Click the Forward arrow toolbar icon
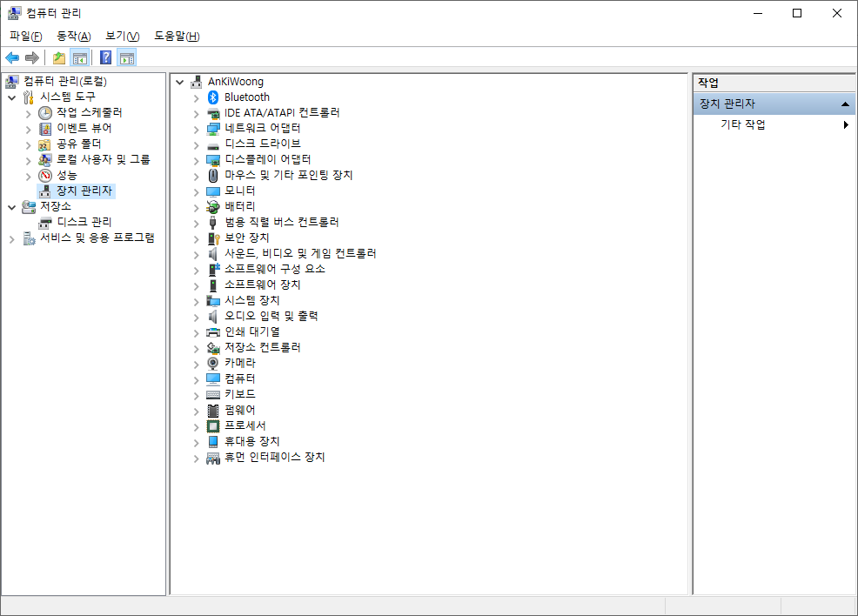 [32, 57]
